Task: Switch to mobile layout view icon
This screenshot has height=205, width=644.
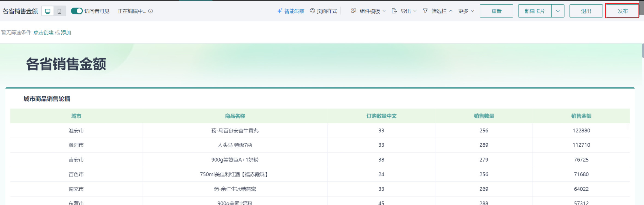Action: coord(59,11)
